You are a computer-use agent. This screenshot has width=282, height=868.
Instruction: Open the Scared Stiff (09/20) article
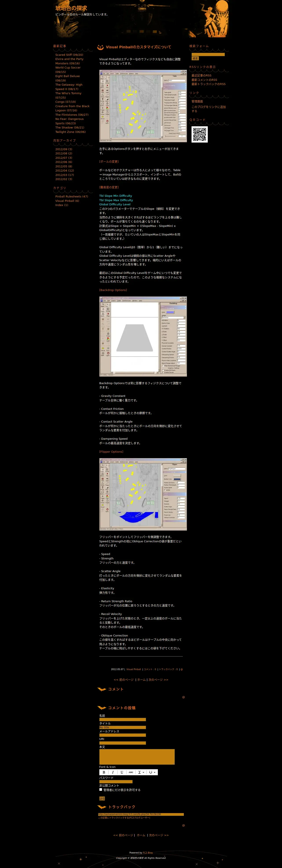[69, 55]
